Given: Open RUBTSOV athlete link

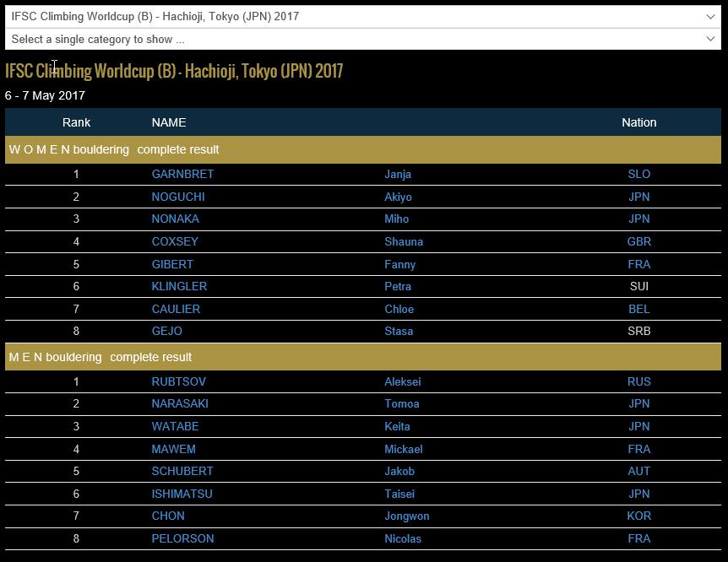Looking at the screenshot, I should [178, 381].
